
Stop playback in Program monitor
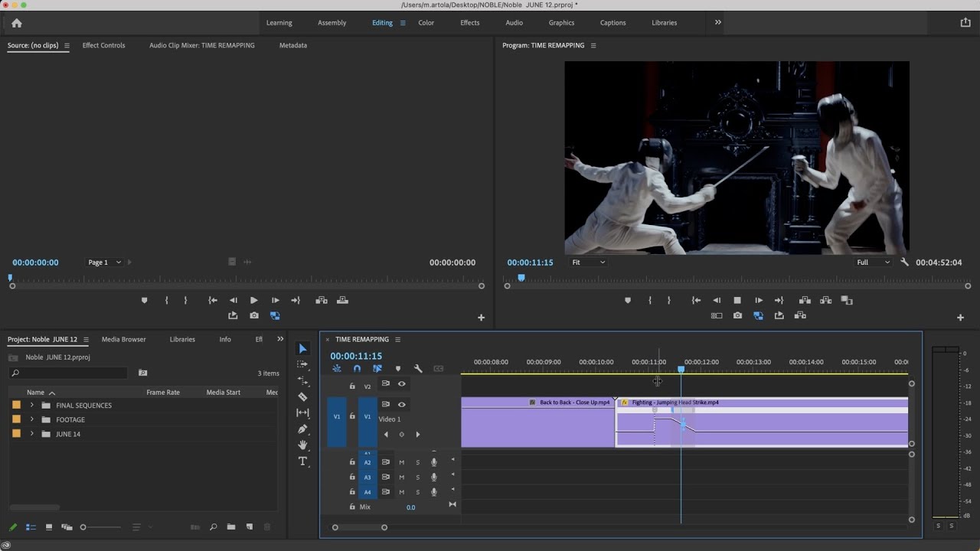pyautogui.click(x=737, y=300)
